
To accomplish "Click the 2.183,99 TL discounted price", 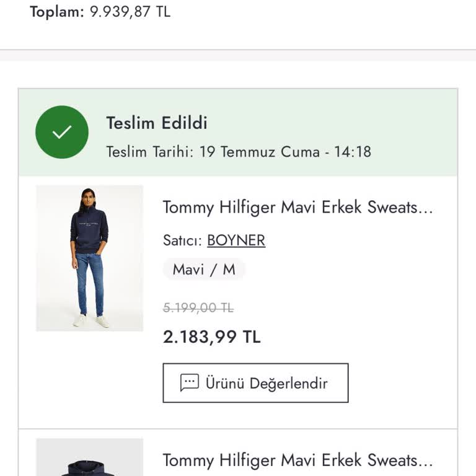I will tap(212, 337).
